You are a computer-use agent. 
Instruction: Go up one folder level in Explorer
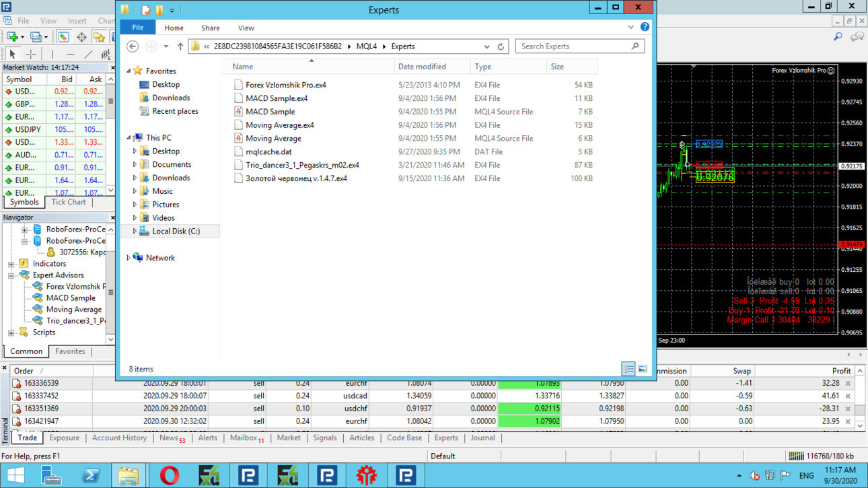click(180, 46)
